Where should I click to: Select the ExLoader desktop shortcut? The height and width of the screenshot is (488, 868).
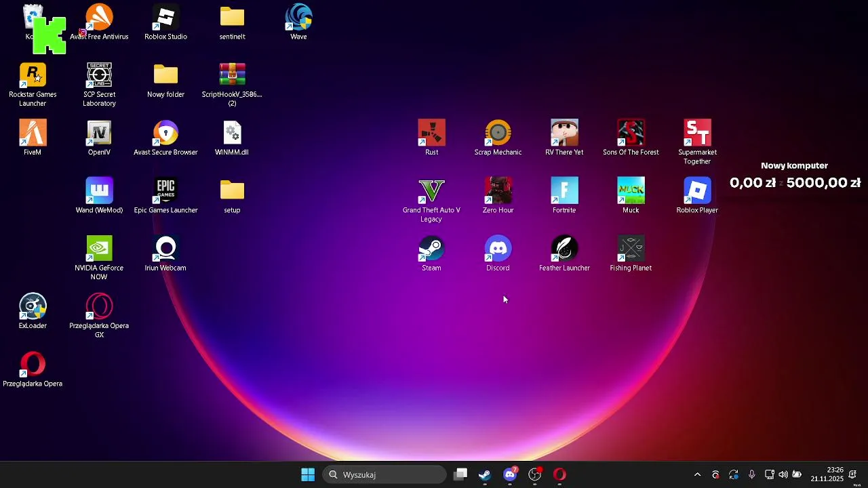click(x=33, y=312)
